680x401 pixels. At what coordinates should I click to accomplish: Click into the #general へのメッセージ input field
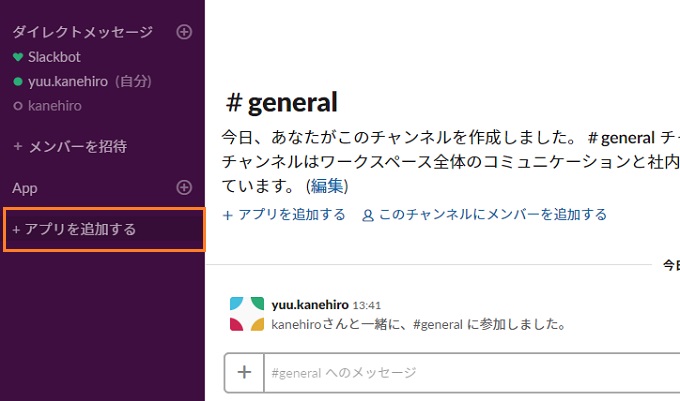(470, 373)
